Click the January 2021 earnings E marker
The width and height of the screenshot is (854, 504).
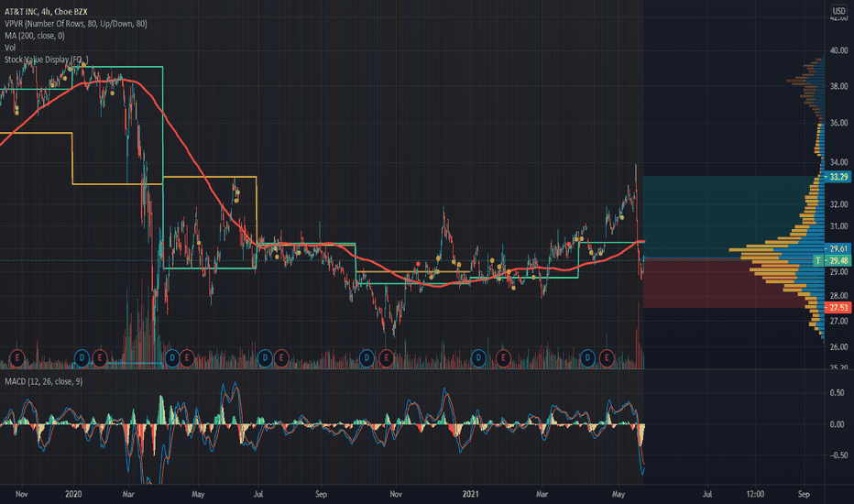point(503,358)
